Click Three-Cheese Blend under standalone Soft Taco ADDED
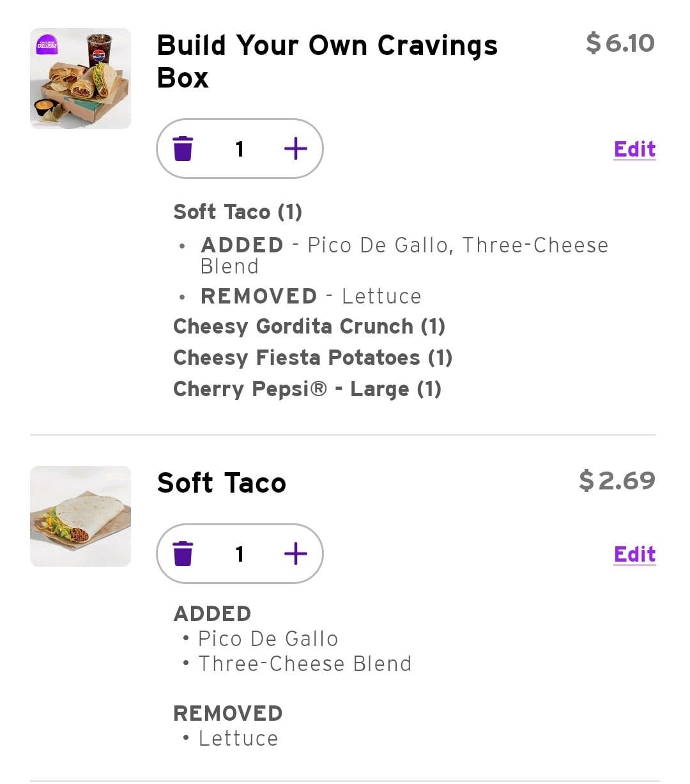Screen dimensions: 690x784 (305, 664)
